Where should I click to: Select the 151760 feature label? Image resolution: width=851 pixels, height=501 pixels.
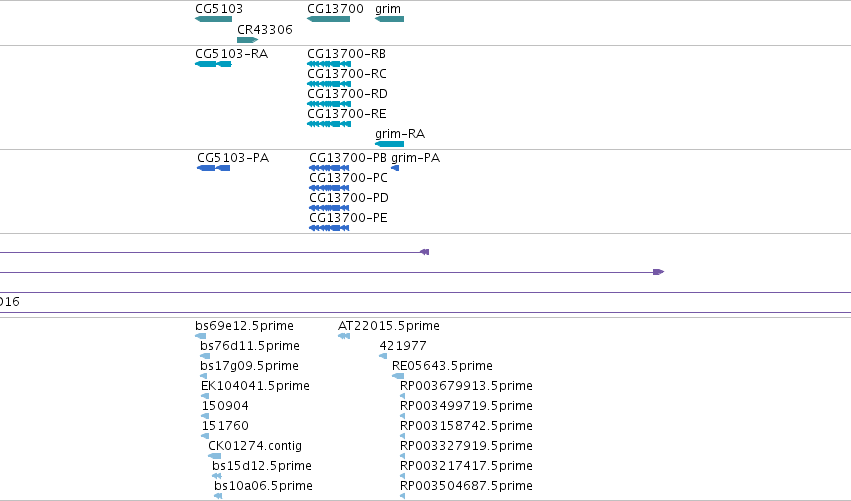point(225,426)
